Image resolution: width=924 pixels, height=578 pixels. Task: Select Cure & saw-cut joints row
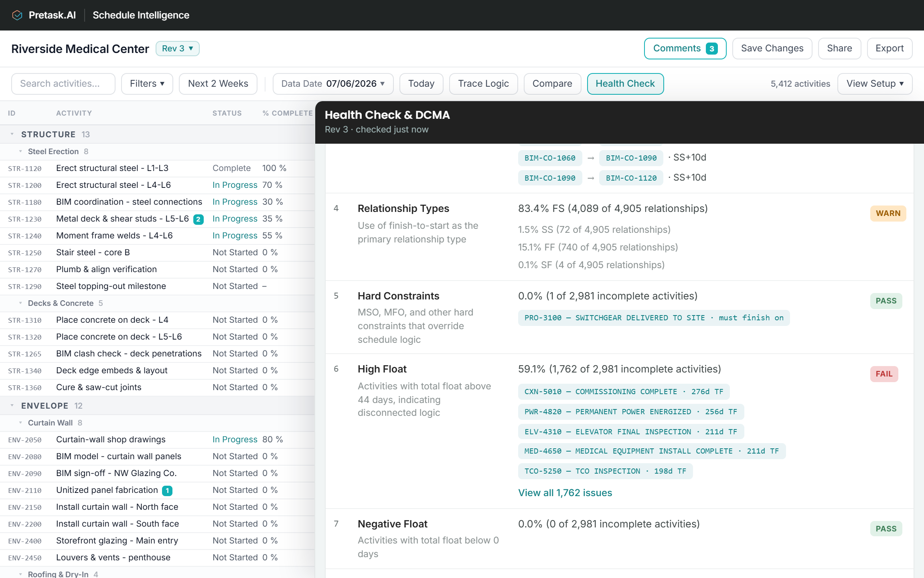157,387
